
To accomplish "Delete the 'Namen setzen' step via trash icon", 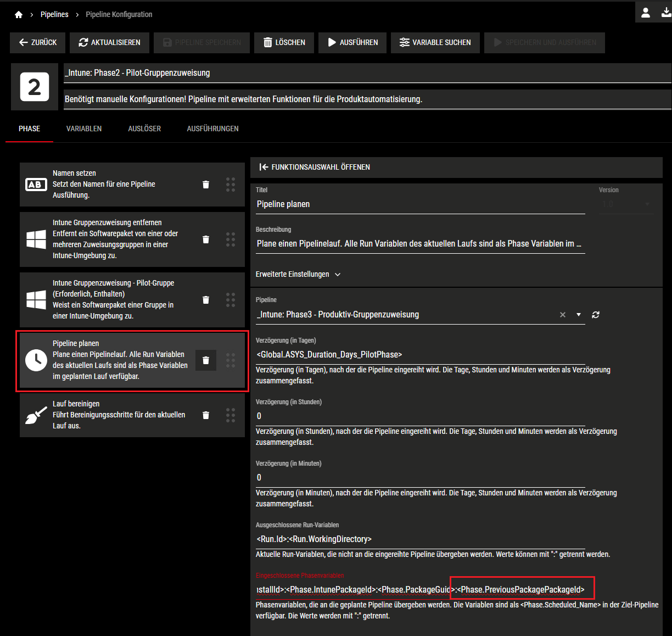I will [x=206, y=185].
